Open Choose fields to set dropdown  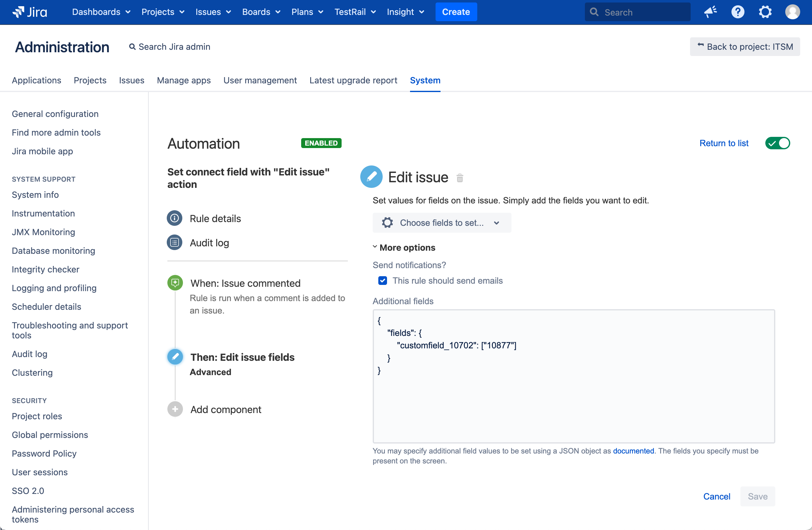[x=441, y=223]
